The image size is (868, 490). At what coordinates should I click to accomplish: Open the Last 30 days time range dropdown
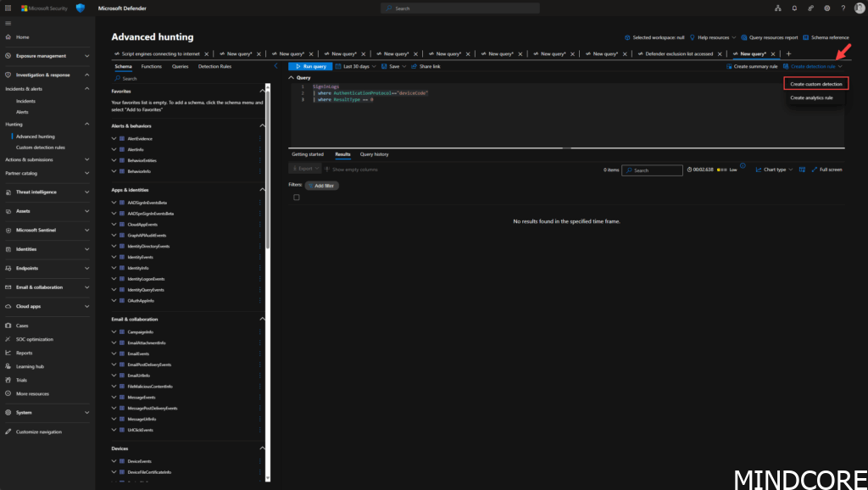pyautogui.click(x=355, y=66)
